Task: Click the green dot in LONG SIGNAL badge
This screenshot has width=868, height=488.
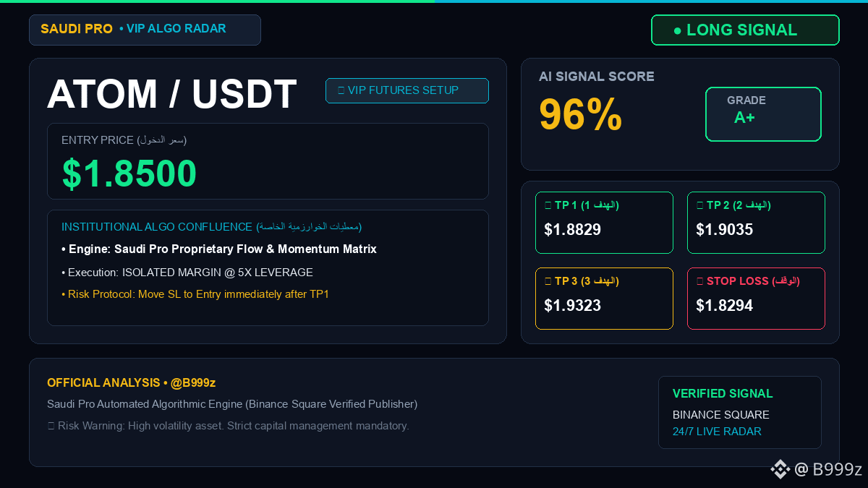Action: (677, 30)
